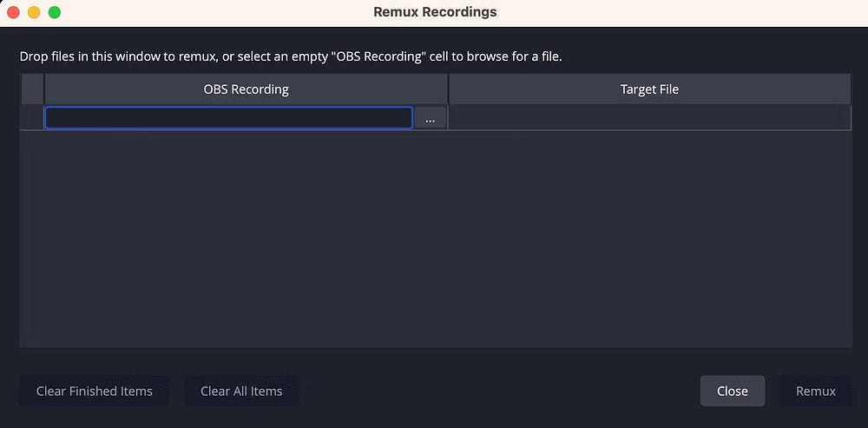Close the window using the red button
This screenshot has width=868, height=428.
point(14,13)
